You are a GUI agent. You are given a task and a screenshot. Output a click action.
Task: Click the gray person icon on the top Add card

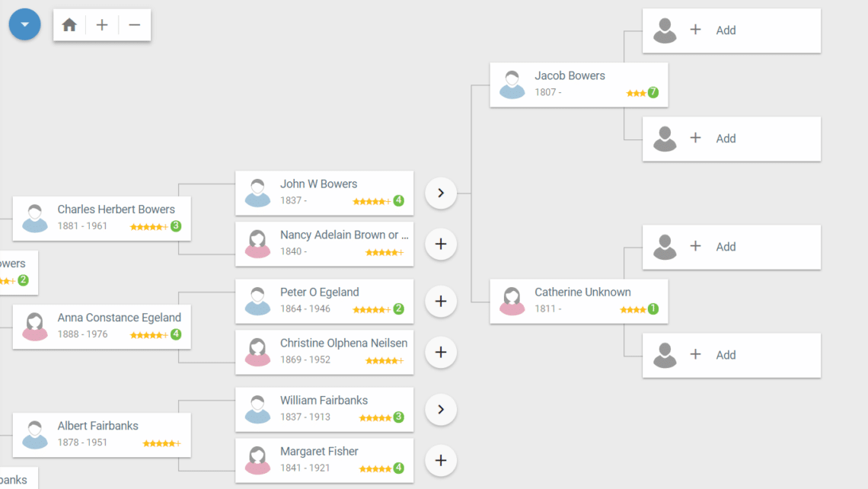coord(666,30)
